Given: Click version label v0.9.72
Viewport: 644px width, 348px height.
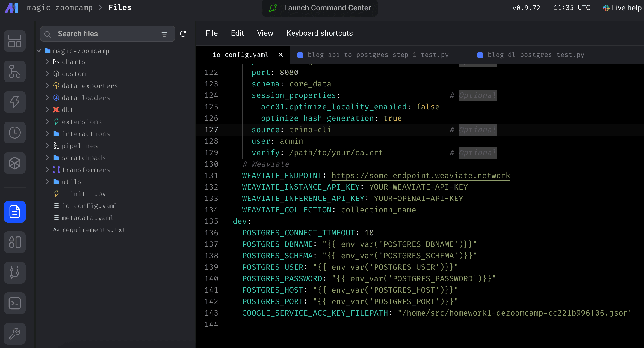Looking at the screenshot, I should pyautogui.click(x=526, y=8).
